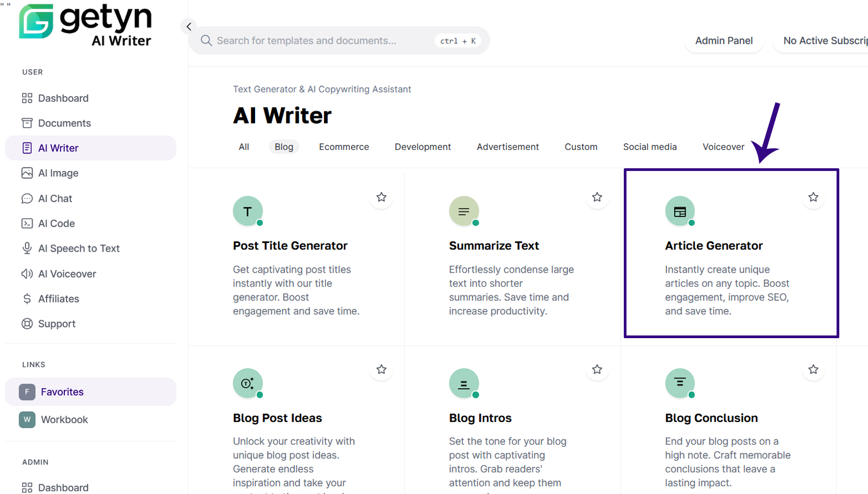Screen dimensions: 868x494
Task: Select the AI Writer document icon
Action: coord(27,148)
